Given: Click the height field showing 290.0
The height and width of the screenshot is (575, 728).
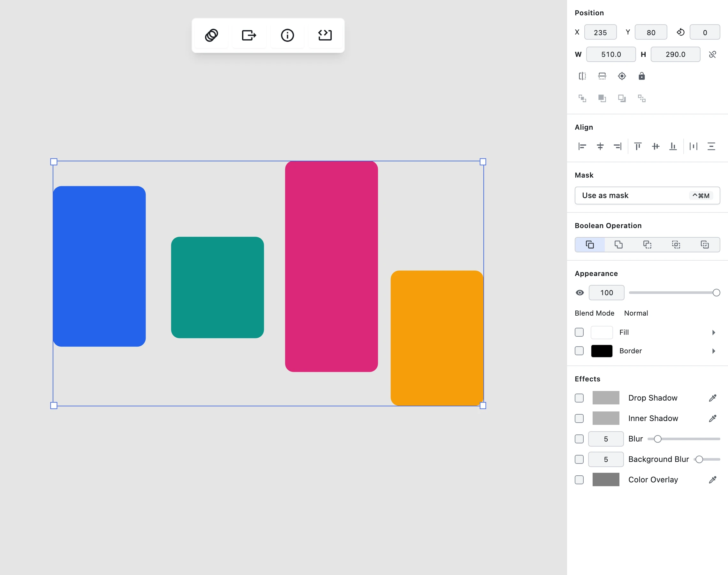Looking at the screenshot, I should (x=676, y=55).
